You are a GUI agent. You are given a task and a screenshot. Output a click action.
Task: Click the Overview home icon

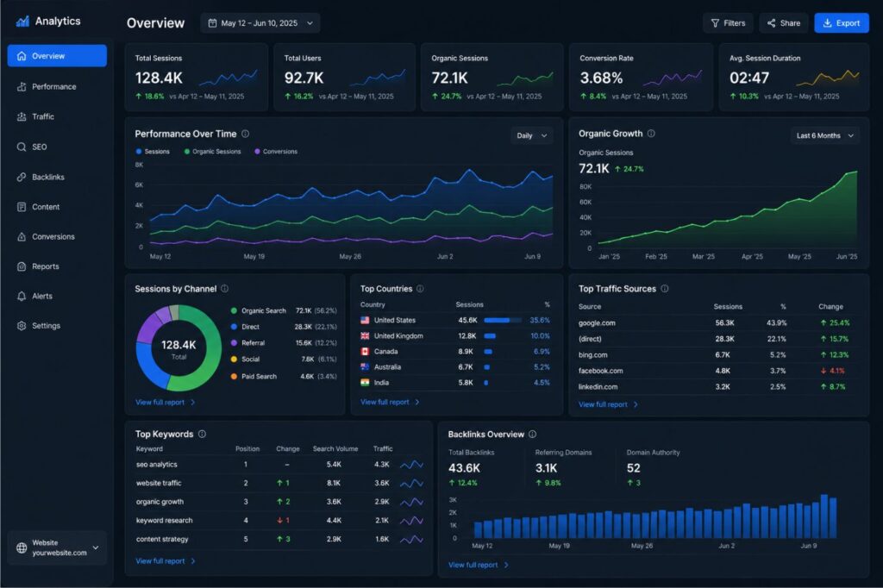22,56
